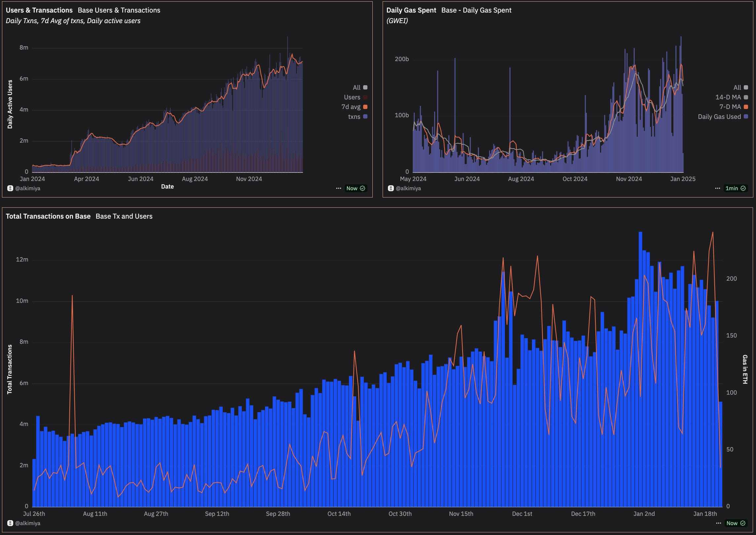
Task: Open the Base Users & Transactions query title
Action: (119, 10)
